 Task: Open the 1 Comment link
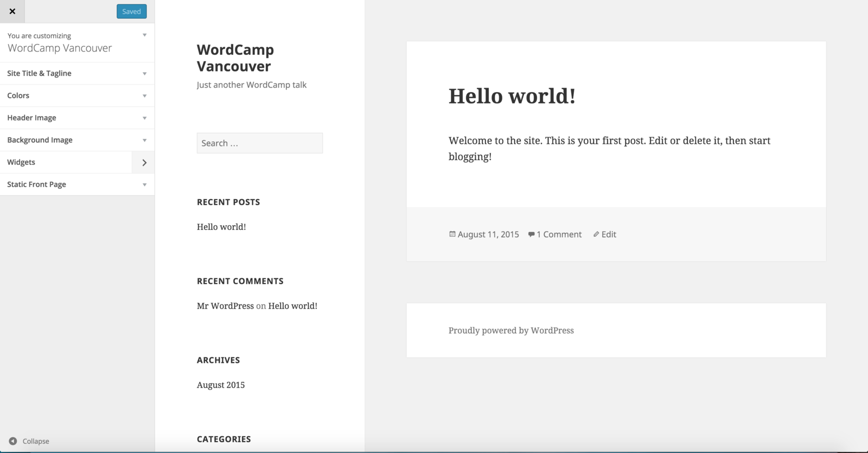click(x=559, y=234)
